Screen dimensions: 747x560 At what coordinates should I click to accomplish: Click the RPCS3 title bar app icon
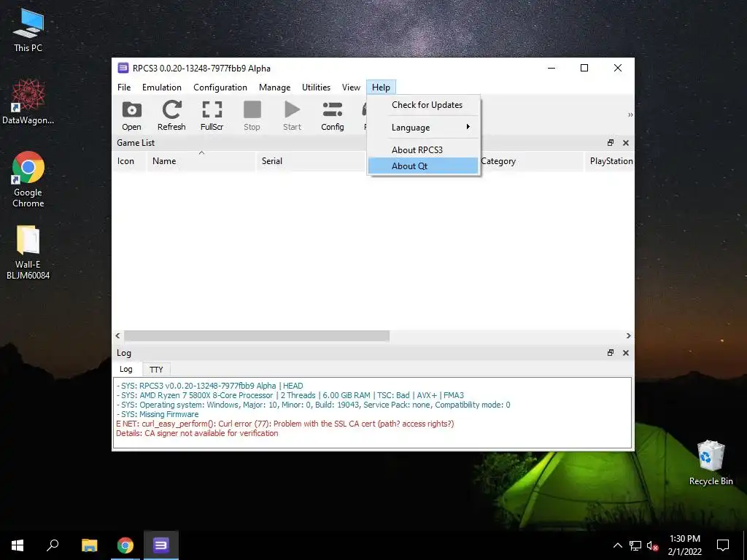click(x=123, y=68)
